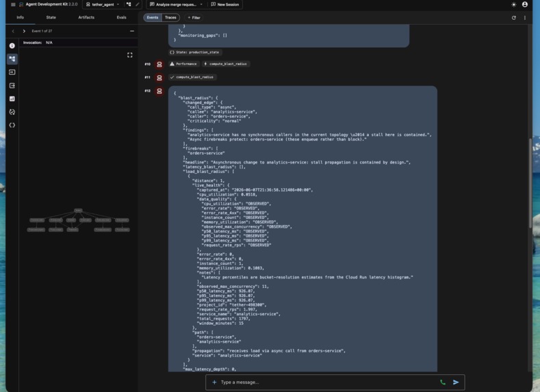This screenshot has width=540, height=392.
Task: Open the request icon in side rail
Action: [12, 73]
